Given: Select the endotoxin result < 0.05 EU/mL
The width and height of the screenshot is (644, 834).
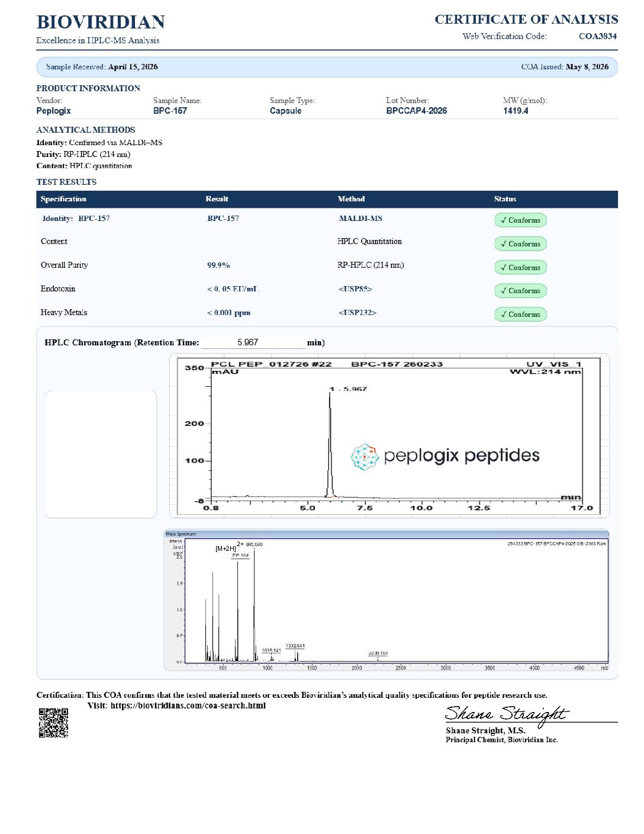Looking at the screenshot, I should coord(233,289).
